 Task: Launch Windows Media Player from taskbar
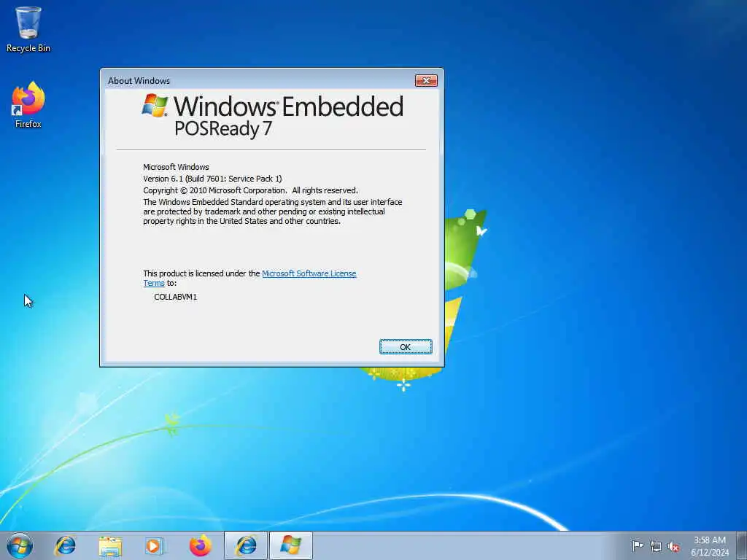point(154,545)
